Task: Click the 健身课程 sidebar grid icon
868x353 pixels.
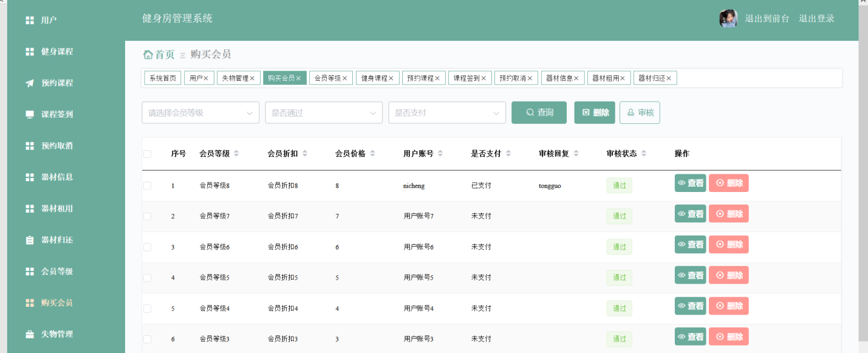Action: coord(30,52)
